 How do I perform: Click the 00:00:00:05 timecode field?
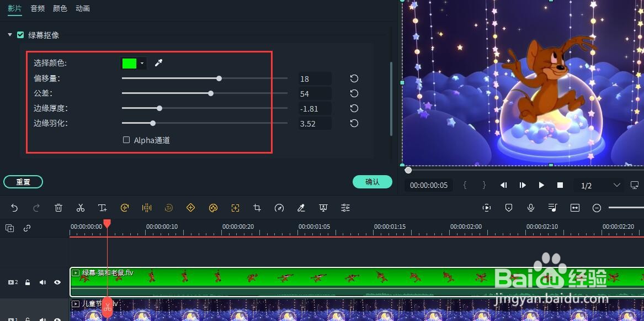coord(429,186)
